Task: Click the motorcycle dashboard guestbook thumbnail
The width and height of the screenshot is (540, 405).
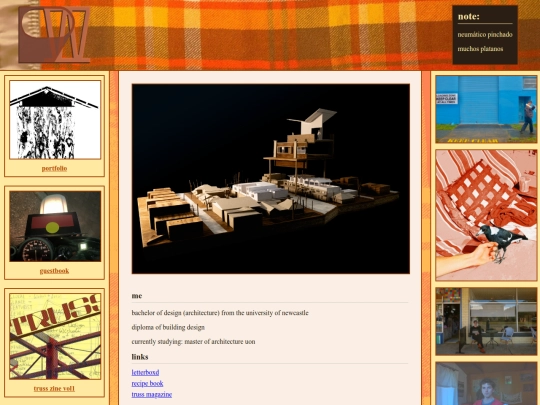Action: point(55,226)
